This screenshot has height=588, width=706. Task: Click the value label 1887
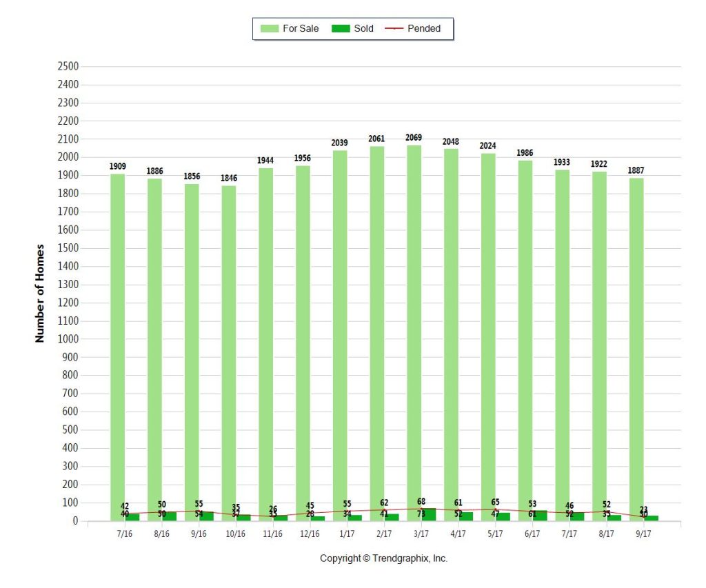tap(636, 170)
